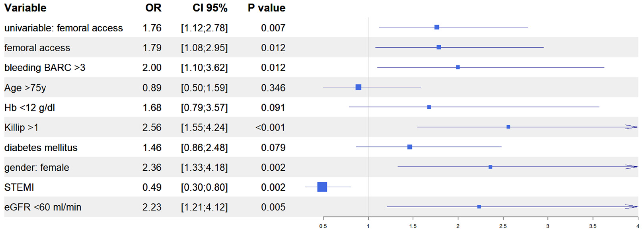Click the eGFR <60 ml/min right arrowhead
Screen dimensions: 644x232
[x=632, y=207]
